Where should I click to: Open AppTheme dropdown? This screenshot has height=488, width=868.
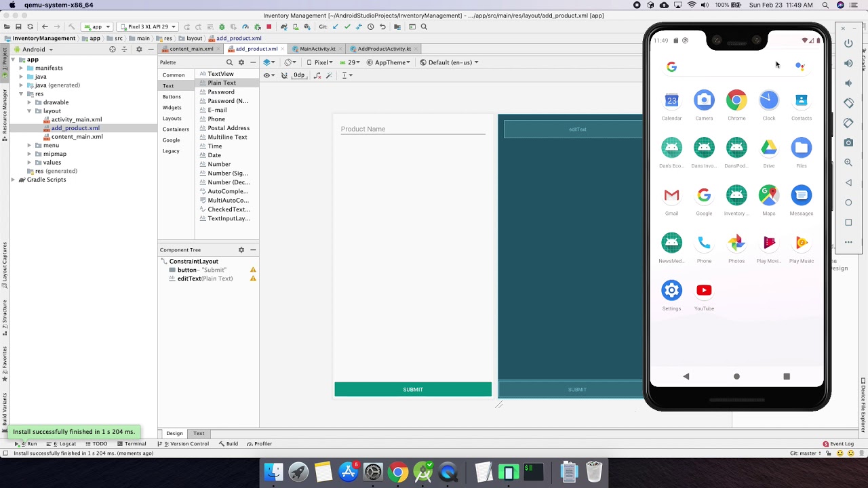coord(389,62)
